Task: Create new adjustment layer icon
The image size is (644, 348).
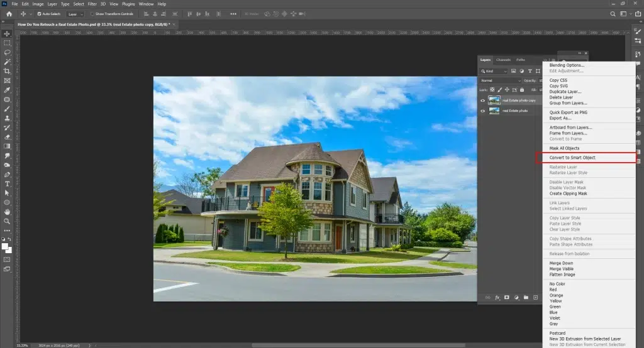Action: point(516,298)
